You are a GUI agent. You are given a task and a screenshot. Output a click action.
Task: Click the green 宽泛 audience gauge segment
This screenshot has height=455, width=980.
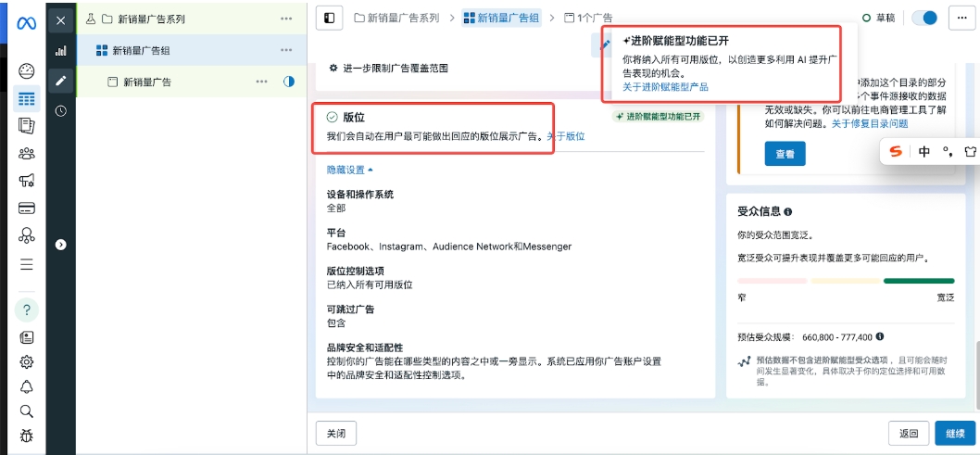919,282
